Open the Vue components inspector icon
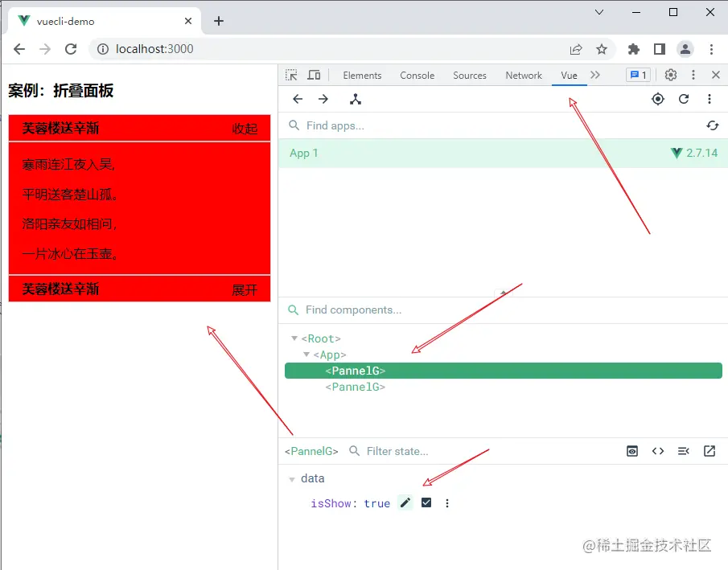 pyautogui.click(x=356, y=99)
